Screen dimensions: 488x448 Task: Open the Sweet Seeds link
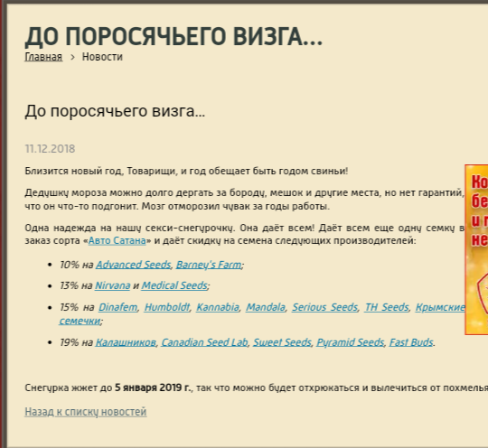pos(282,342)
